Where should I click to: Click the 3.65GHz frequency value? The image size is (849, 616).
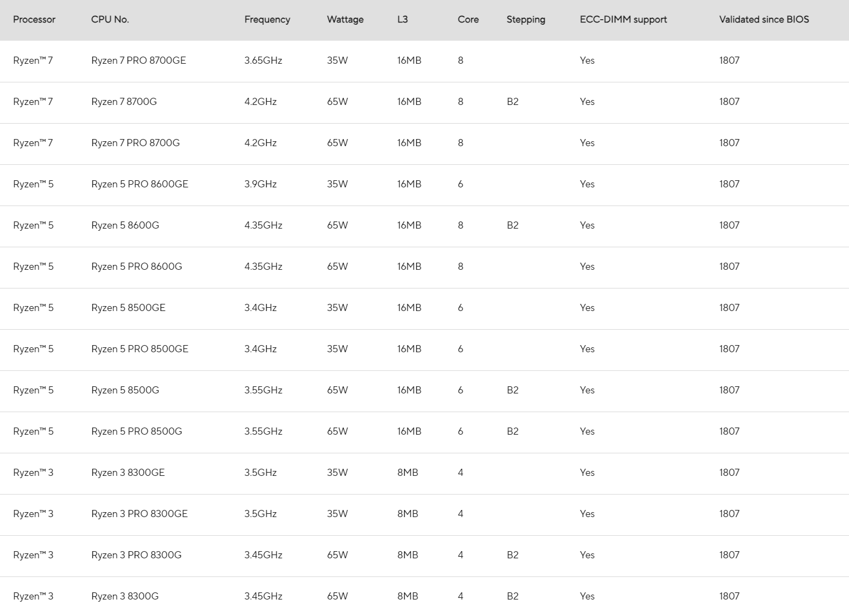(263, 60)
